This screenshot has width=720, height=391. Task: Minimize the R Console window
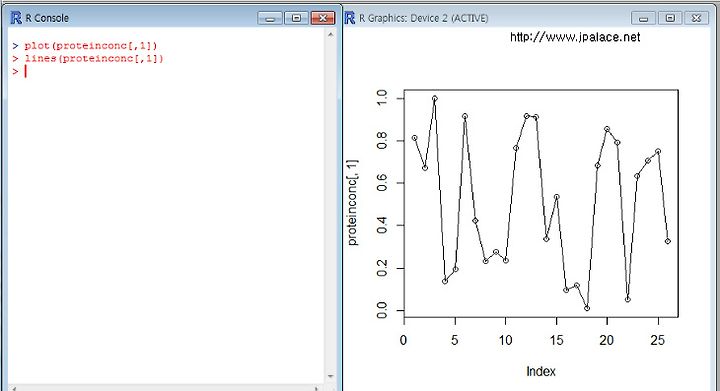[270, 18]
